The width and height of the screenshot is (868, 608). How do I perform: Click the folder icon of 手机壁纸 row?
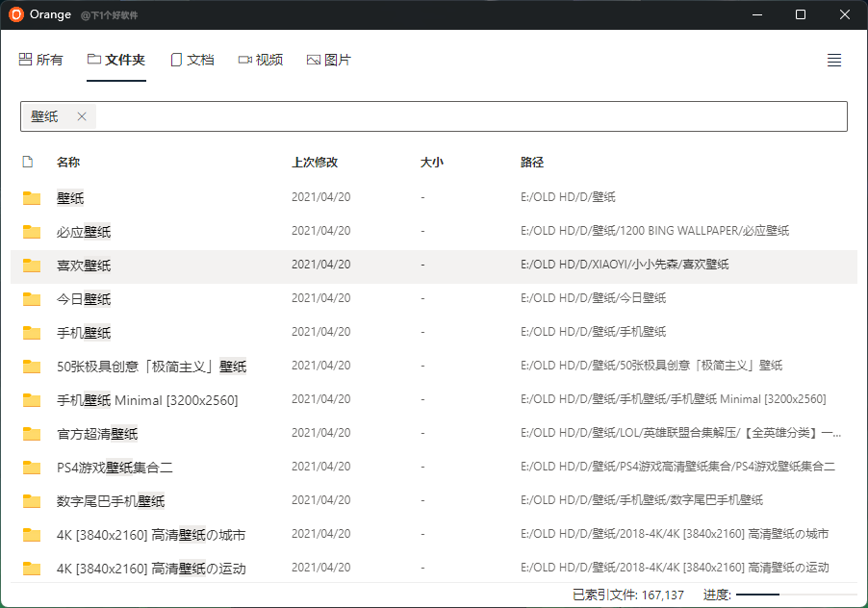(32, 333)
